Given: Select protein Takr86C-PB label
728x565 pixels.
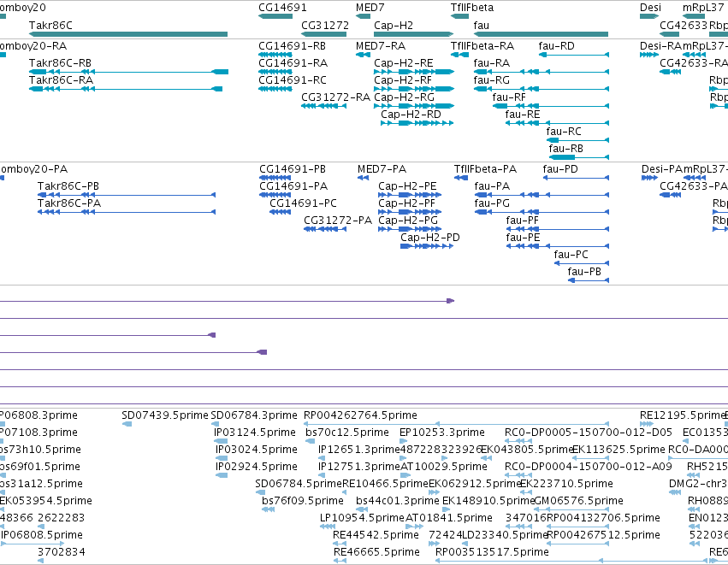Looking at the screenshot, I should click(68, 186).
